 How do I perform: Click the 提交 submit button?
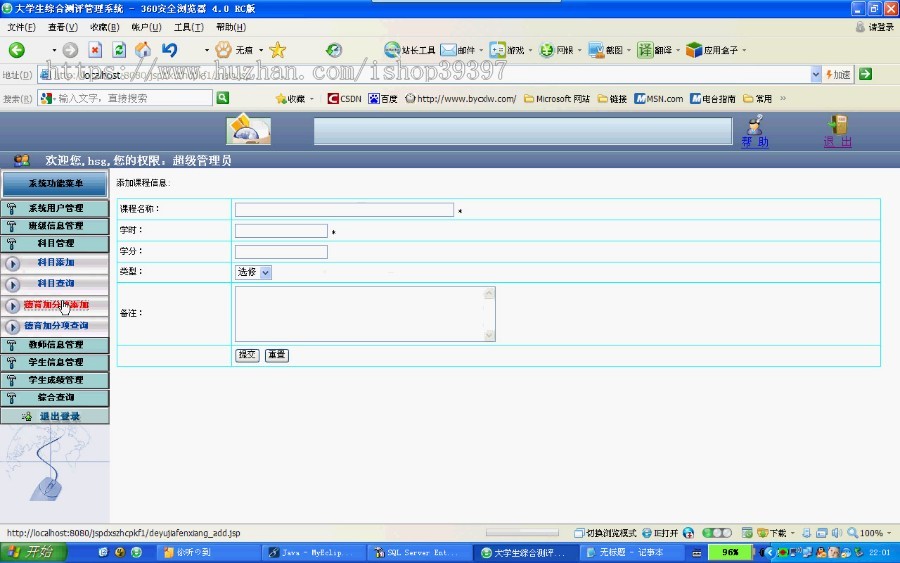click(x=247, y=355)
